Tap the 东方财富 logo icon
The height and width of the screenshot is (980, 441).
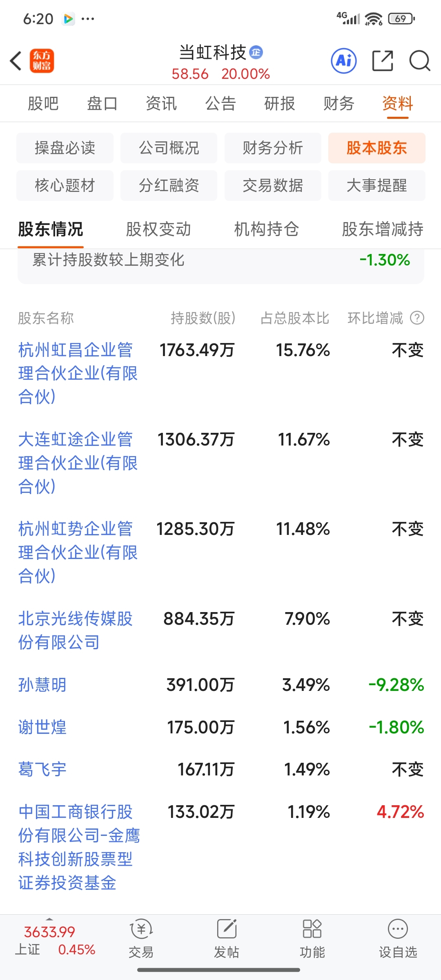pos(42,61)
